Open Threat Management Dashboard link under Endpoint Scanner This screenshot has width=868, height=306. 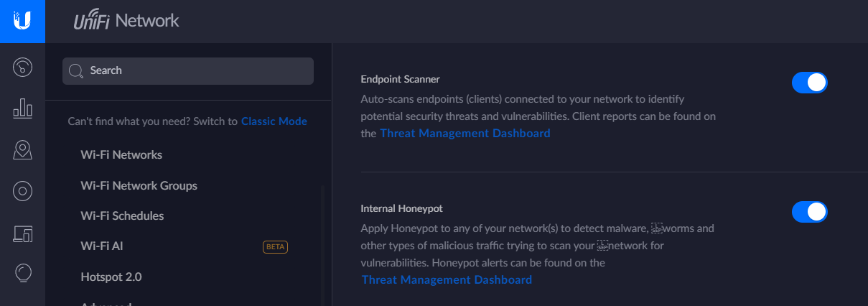pyautogui.click(x=465, y=133)
